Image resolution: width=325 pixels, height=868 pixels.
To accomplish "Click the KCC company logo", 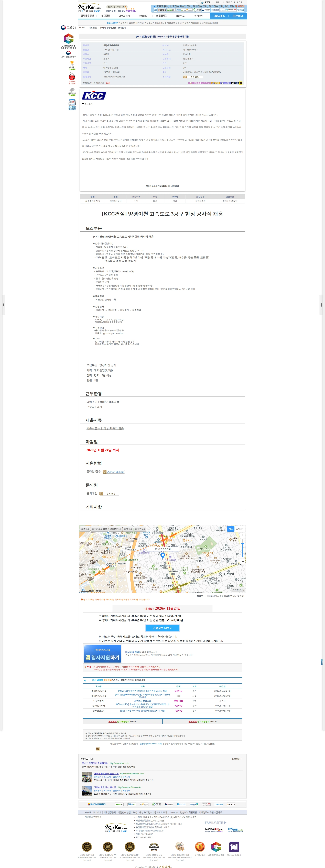I will pyautogui.click(x=94, y=96).
